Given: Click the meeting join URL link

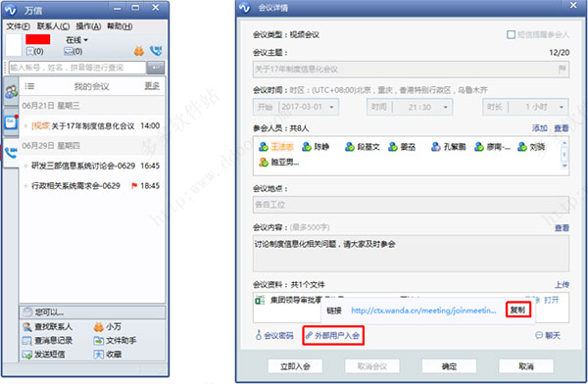Looking at the screenshot, I should pos(423,311).
